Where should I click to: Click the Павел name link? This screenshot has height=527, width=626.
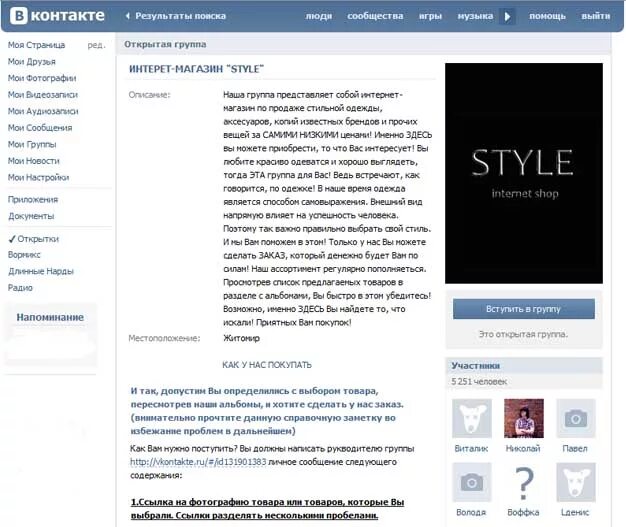(x=575, y=449)
